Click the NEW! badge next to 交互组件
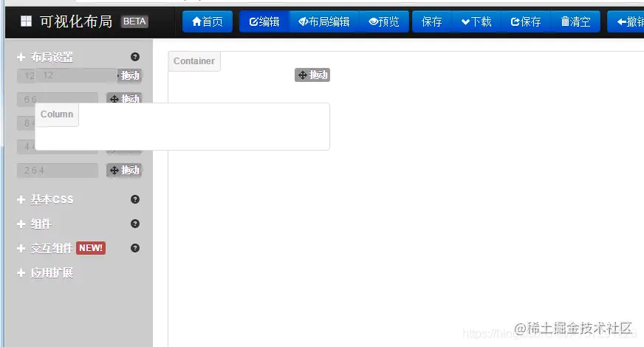This screenshot has width=644, height=347. point(91,248)
